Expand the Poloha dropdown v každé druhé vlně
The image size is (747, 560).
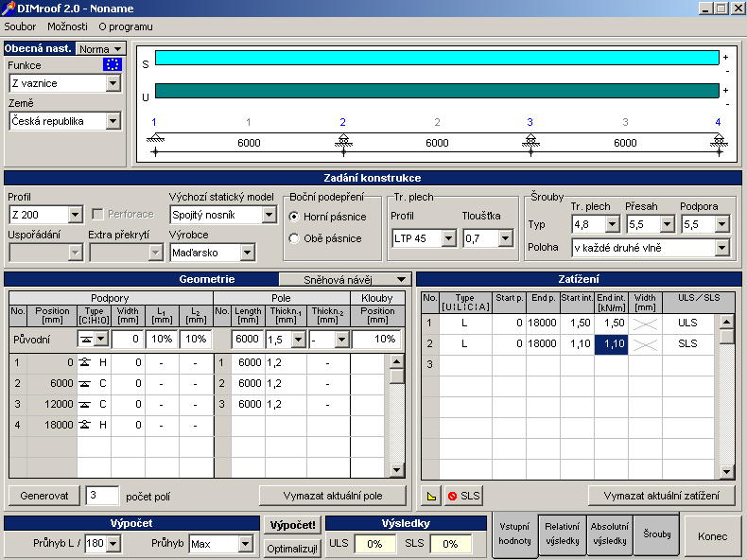tap(722, 248)
